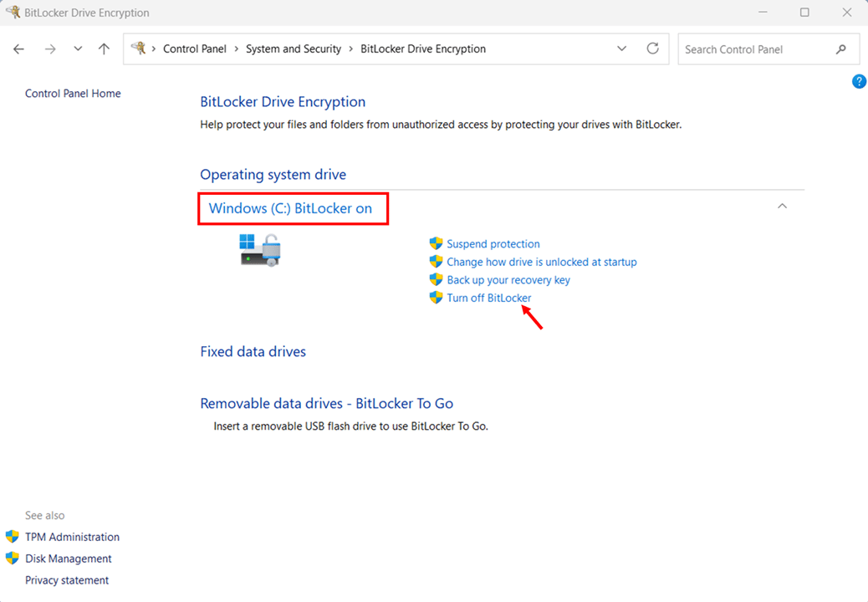Refresh the Control Panel page
868x602 pixels.
[653, 48]
